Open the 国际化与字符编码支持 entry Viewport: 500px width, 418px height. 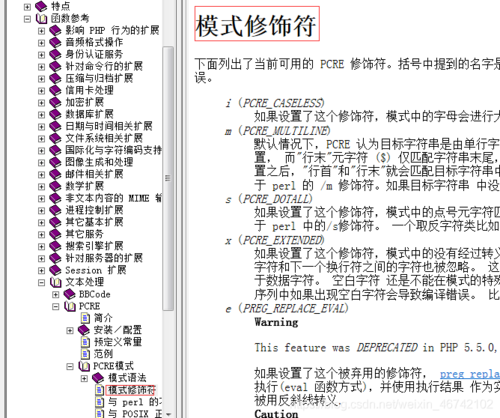[x=114, y=150]
